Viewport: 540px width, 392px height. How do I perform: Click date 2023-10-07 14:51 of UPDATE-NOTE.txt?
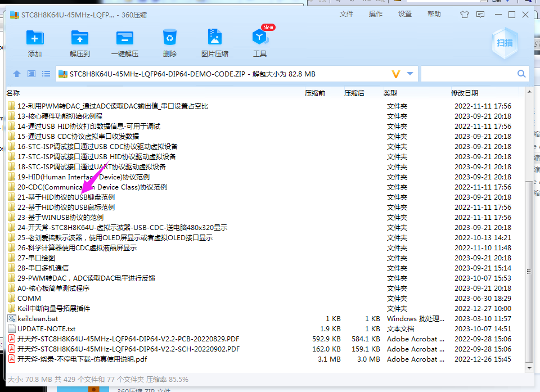point(483,328)
